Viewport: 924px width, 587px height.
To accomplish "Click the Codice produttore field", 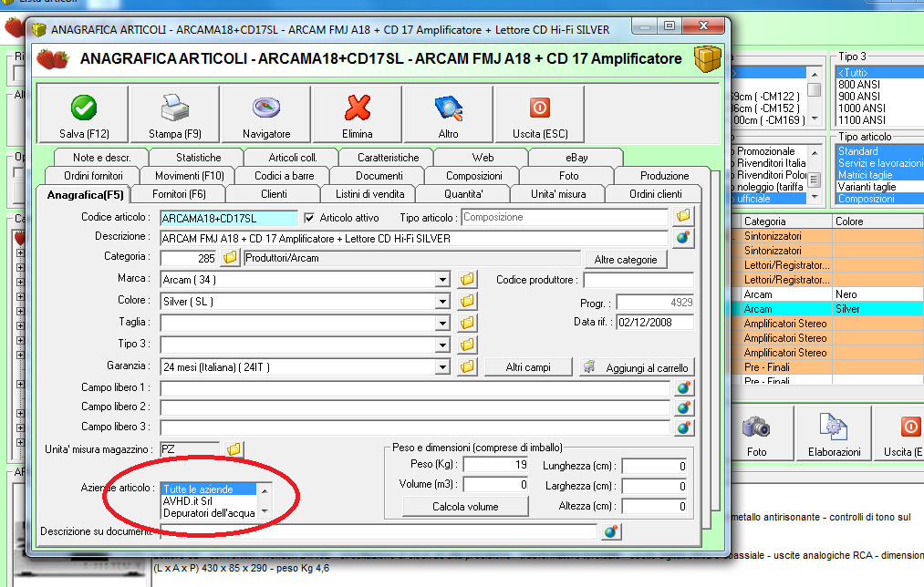I will (638, 280).
